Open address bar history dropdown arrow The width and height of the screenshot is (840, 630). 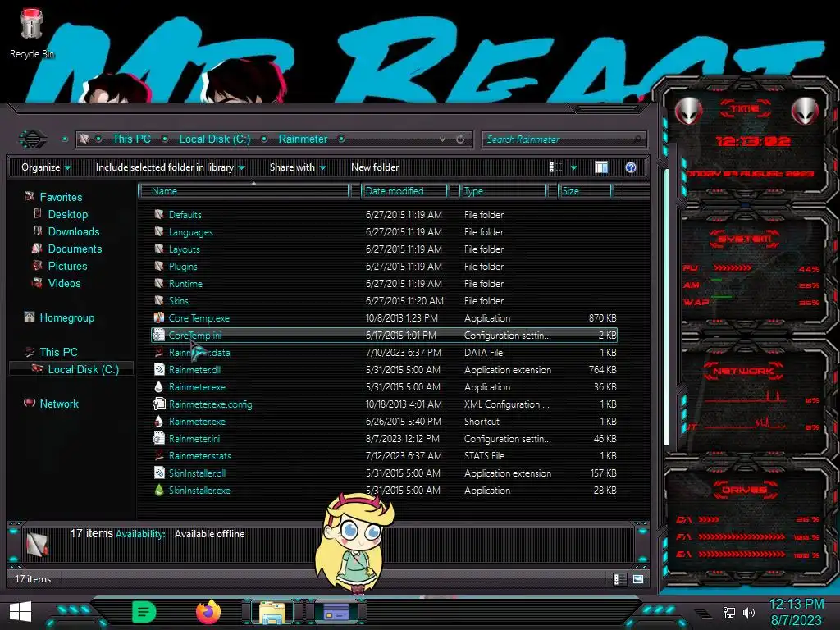coord(442,139)
